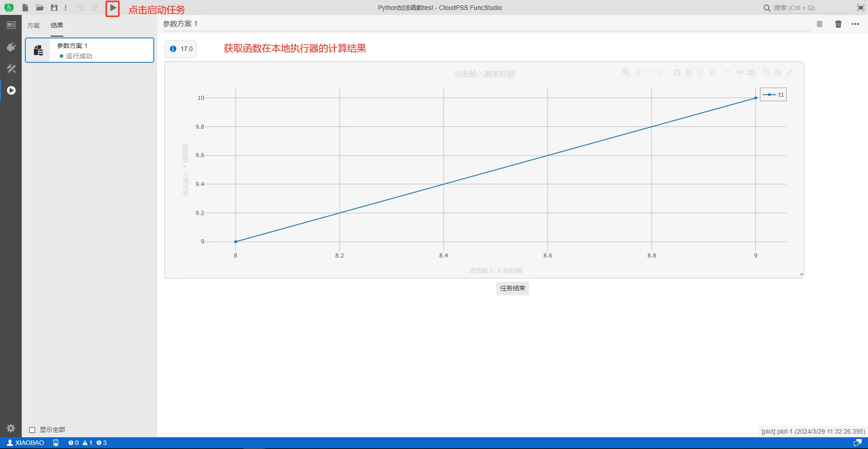Viewport: 868px width, 449px height.
Task: Click the info count 3 indicator
Action: [x=102, y=443]
